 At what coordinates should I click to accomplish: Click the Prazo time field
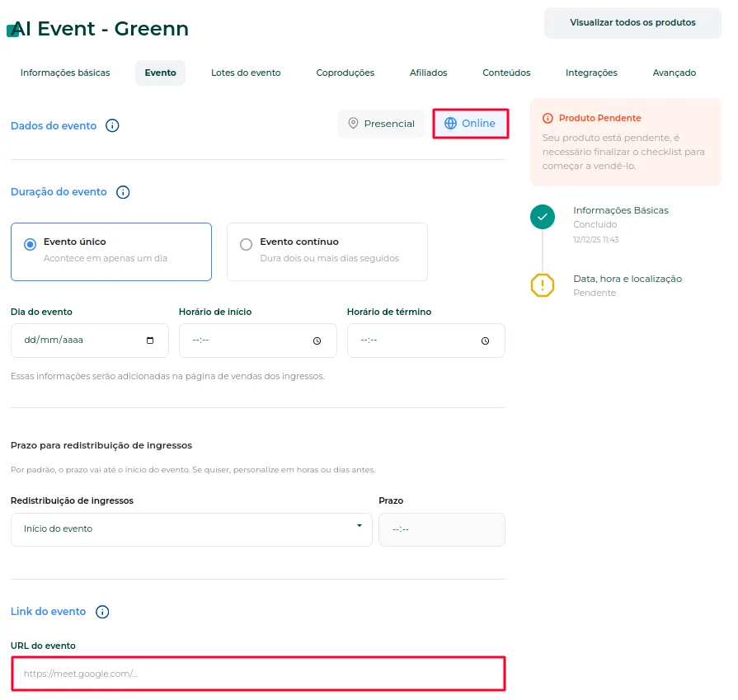tap(441, 529)
